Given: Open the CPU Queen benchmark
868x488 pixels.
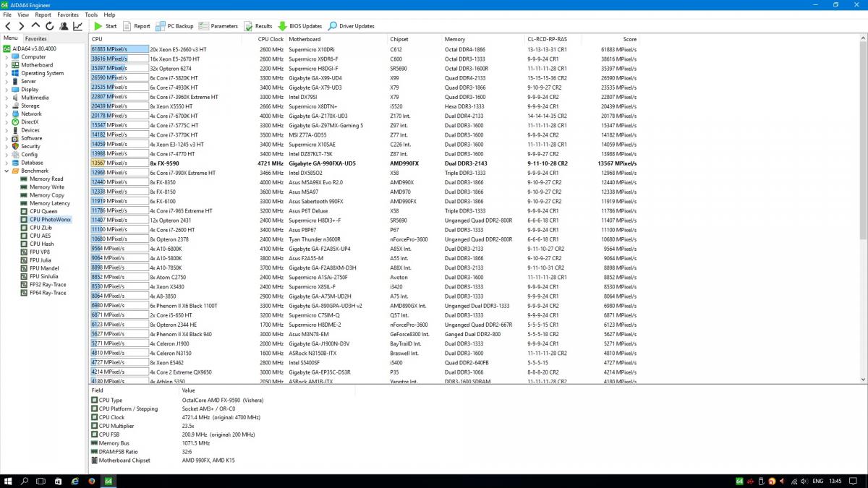Looking at the screenshot, I should [x=43, y=212].
